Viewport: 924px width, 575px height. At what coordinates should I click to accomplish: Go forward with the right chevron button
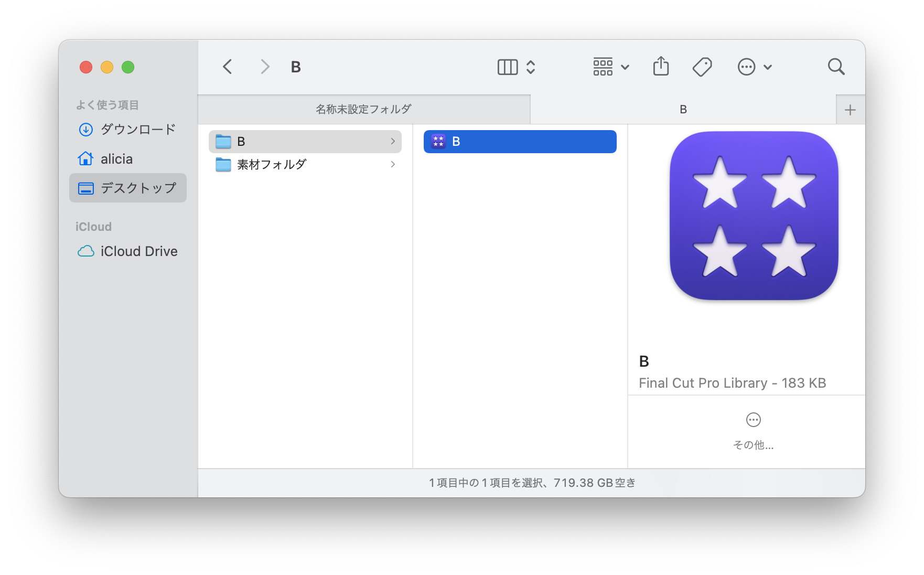pyautogui.click(x=265, y=67)
